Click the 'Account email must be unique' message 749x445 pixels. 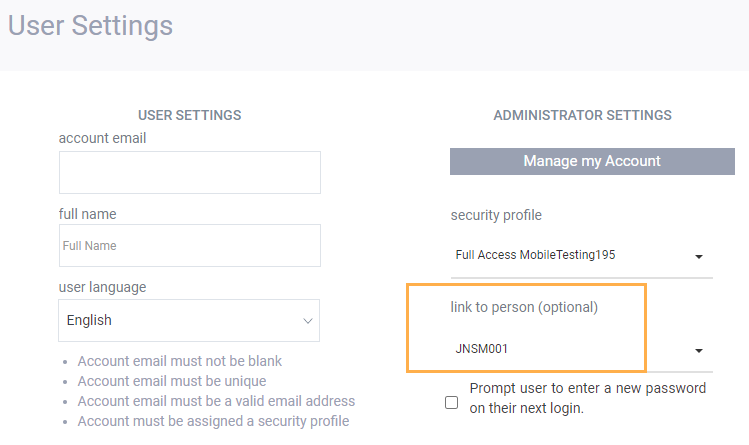(172, 381)
